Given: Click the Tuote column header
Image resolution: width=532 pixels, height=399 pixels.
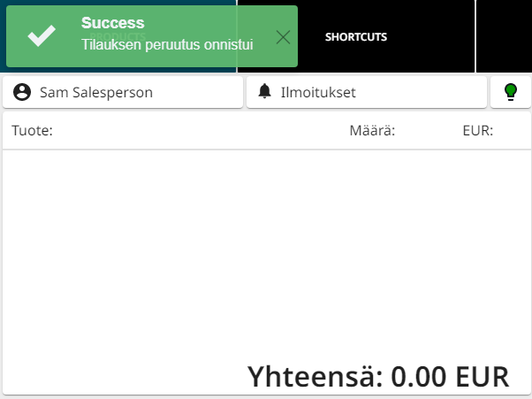Looking at the screenshot, I should point(32,131).
